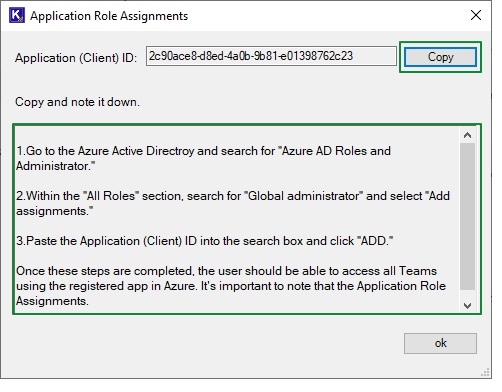The width and height of the screenshot is (502, 392).
Task: Click the scrollbar track below the thumb
Action: coord(467,294)
